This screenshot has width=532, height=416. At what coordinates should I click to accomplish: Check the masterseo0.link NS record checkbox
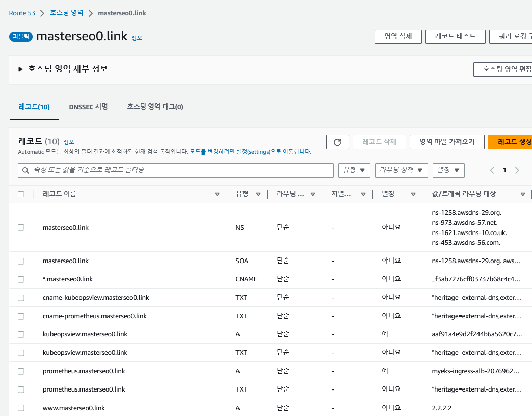click(x=21, y=227)
